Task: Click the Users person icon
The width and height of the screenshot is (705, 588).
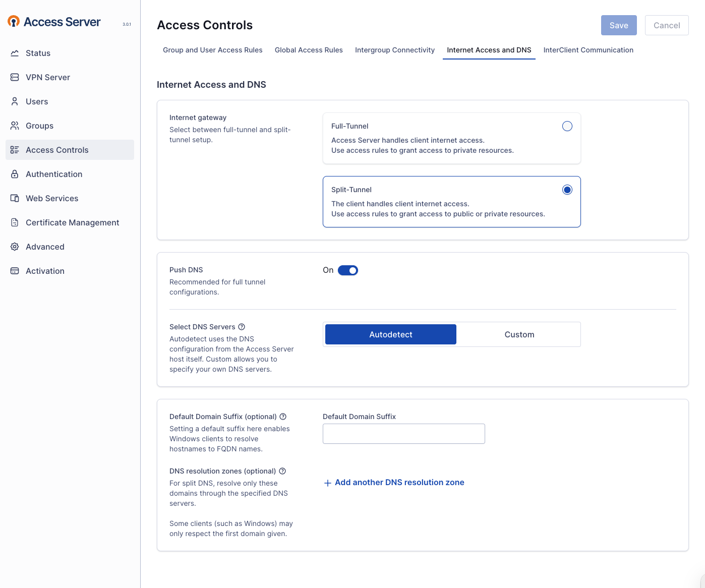Action: coord(15,101)
